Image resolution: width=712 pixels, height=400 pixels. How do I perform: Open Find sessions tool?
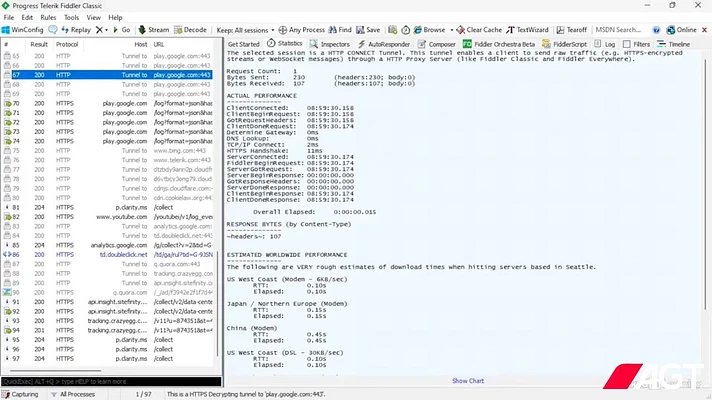[340, 30]
